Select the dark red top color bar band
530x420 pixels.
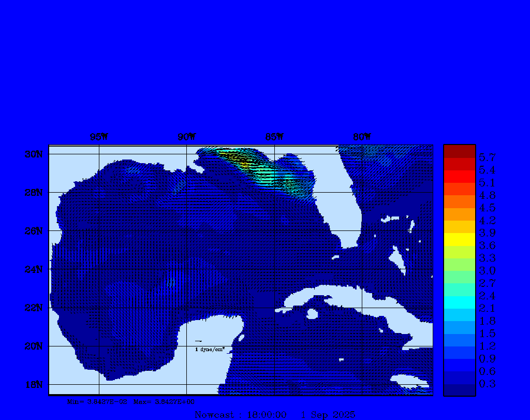pos(459,151)
